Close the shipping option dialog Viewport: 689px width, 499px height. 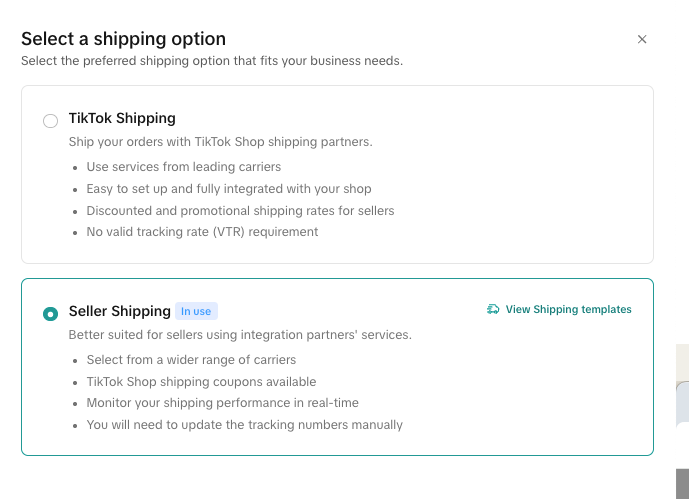click(642, 40)
